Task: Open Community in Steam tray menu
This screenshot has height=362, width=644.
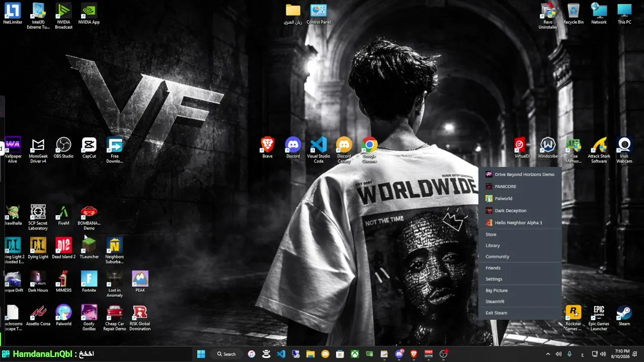Action: point(520,256)
